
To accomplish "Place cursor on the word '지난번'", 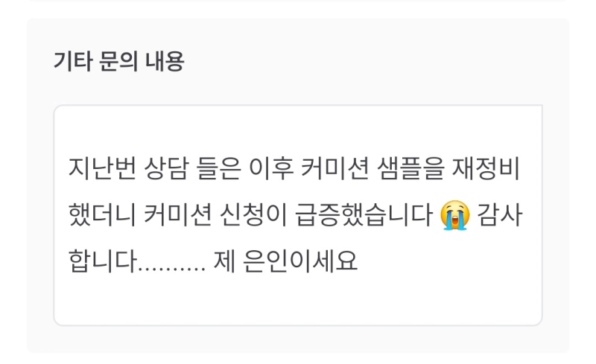I will [x=102, y=169].
